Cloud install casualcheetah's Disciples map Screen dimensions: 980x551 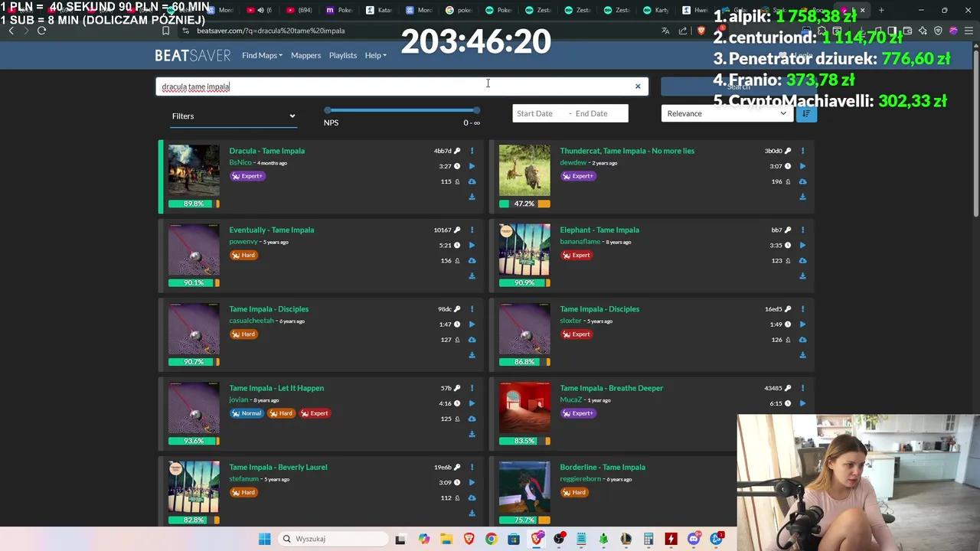coord(472,340)
